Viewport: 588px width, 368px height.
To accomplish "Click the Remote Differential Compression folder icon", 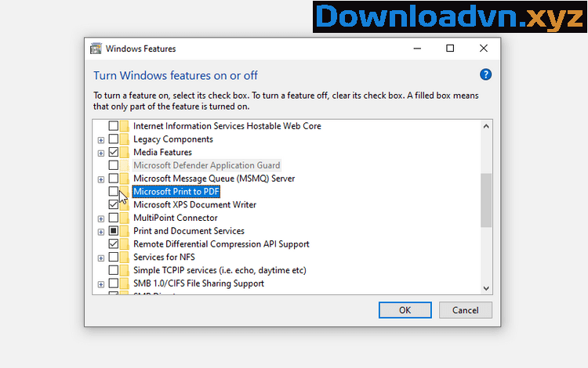I will coord(125,244).
